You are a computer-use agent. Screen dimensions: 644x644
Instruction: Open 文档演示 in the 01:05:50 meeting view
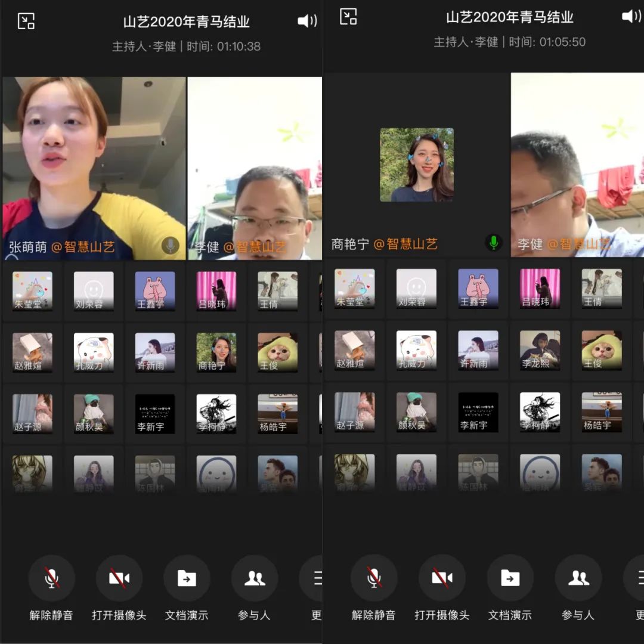click(x=510, y=578)
